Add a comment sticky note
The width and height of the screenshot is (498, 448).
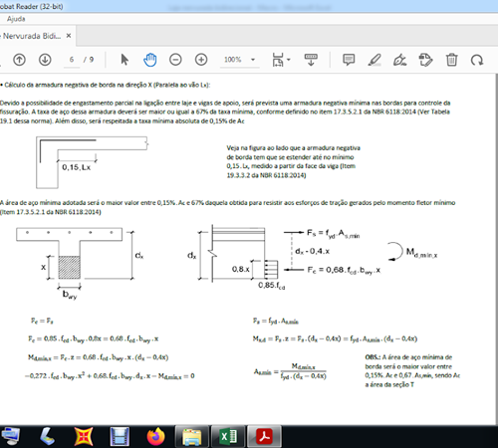click(x=349, y=60)
